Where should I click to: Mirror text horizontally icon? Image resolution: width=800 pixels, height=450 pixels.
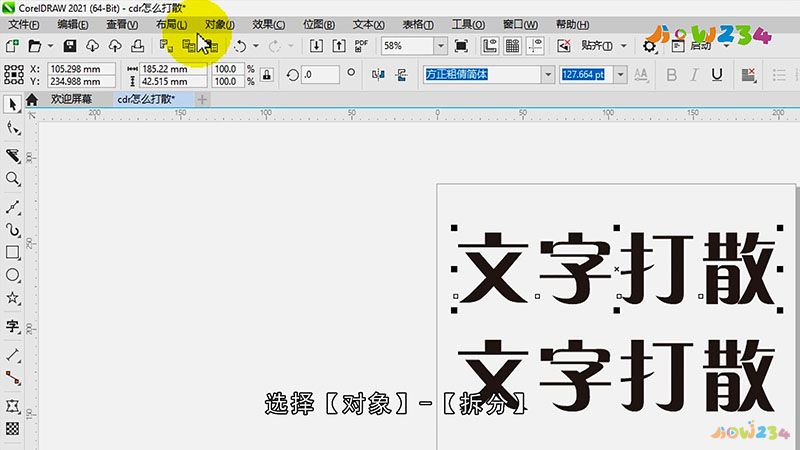pyautogui.click(x=379, y=75)
